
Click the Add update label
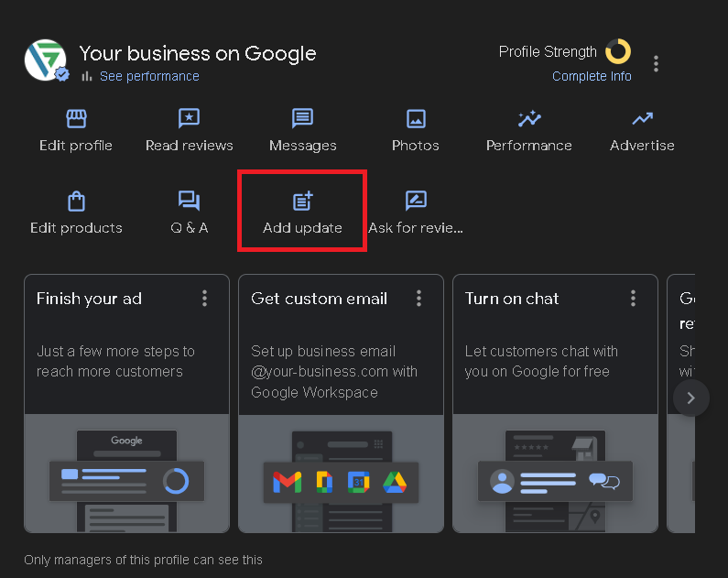click(303, 228)
